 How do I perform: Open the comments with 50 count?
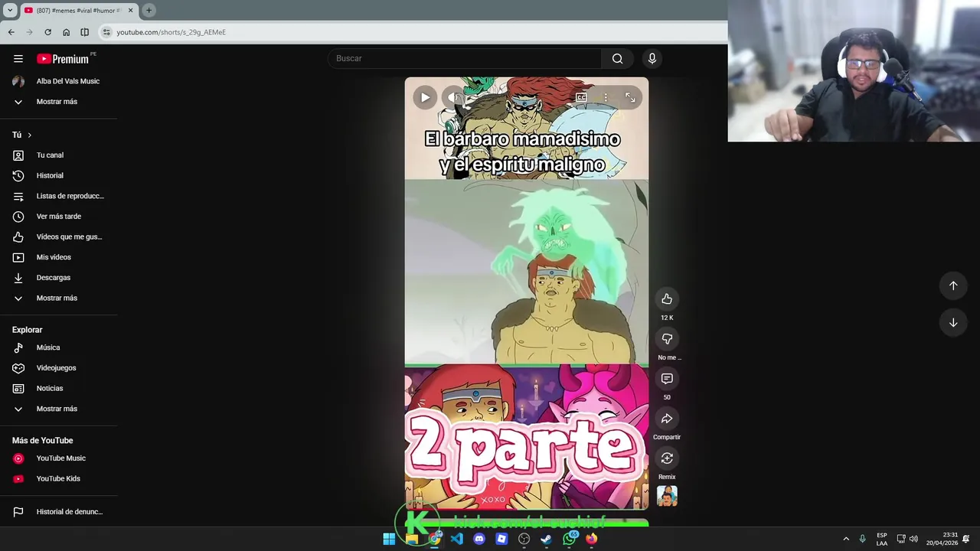click(667, 379)
